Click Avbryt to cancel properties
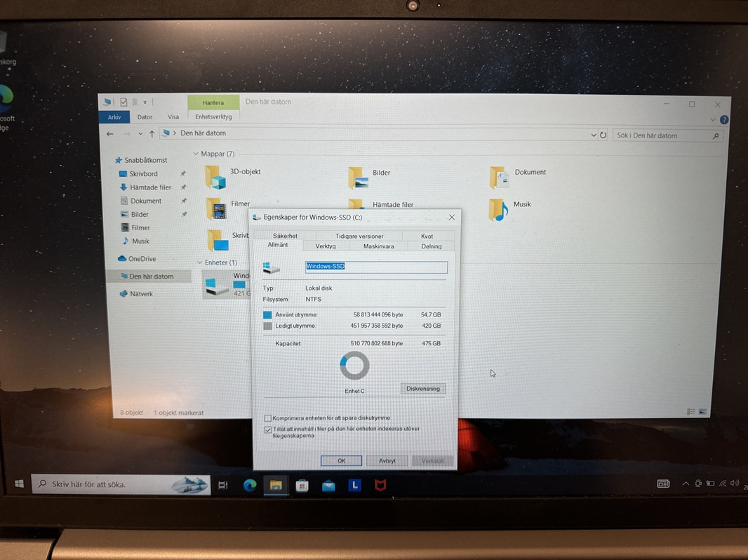This screenshot has height=560, width=748. point(387,460)
